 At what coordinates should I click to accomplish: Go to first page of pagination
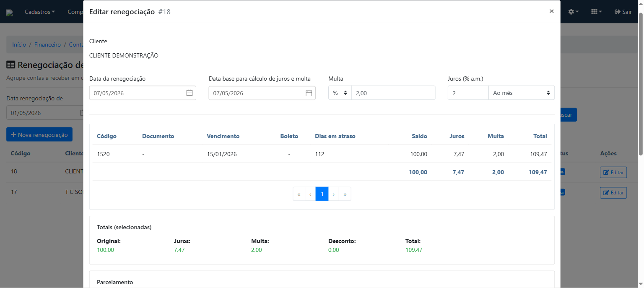299,194
